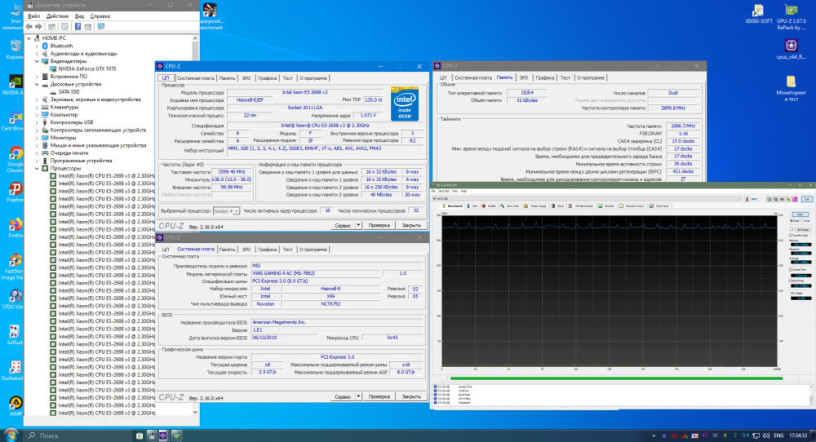
Task: Open Solitaire desktop shortcut
Action: click(15, 334)
